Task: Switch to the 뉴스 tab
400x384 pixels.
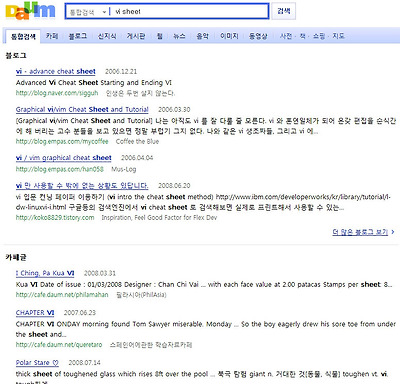Action: [179, 36]
